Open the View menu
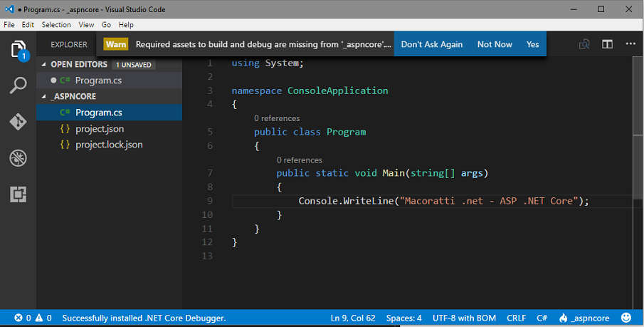Screen dimensions: 644x327 (86, 25)
